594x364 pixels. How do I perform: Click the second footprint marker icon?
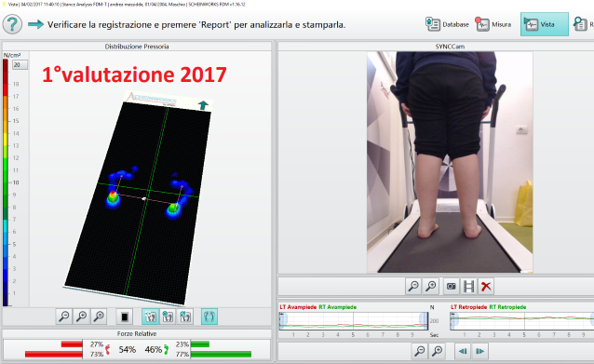(x=168, y=317)
